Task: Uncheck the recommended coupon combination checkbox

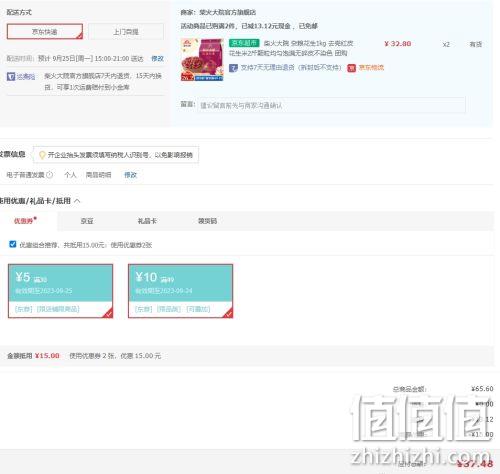Action: (13, 244)
